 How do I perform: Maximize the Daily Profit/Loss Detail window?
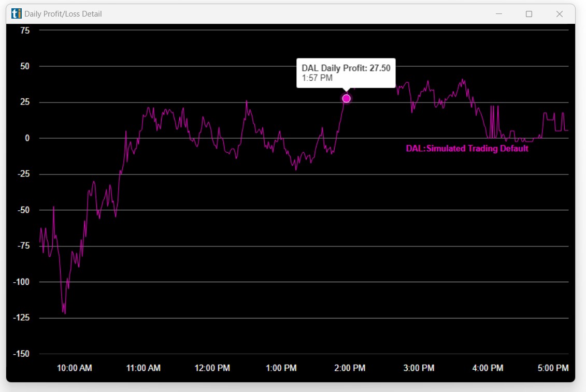529,14
